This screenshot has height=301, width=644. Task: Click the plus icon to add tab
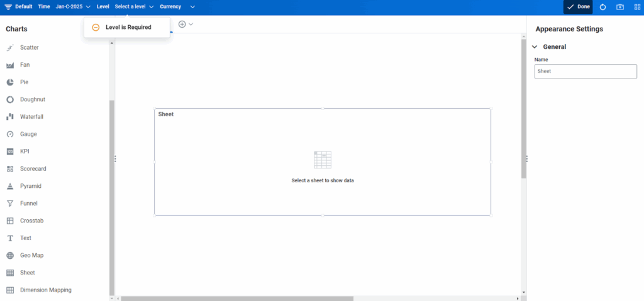(182, 24)
